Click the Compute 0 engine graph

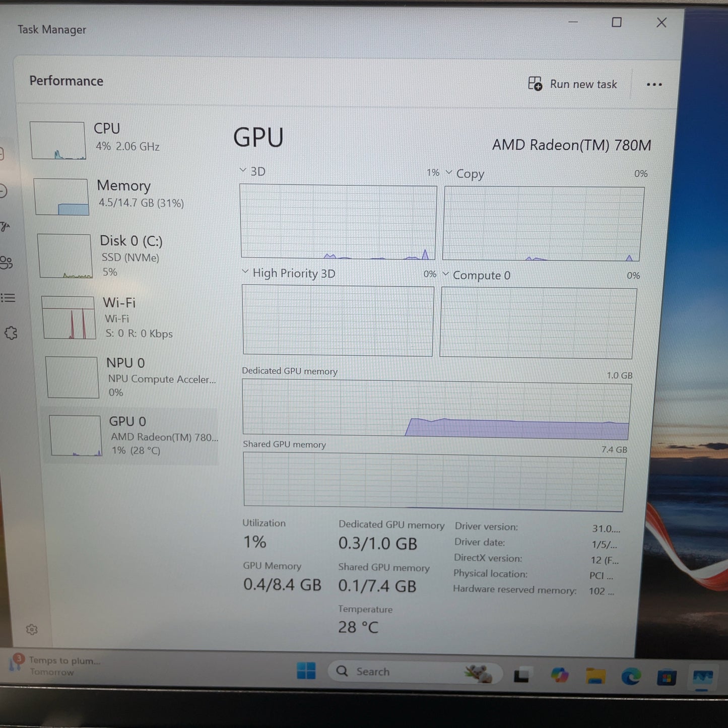(x=538, y=323)
